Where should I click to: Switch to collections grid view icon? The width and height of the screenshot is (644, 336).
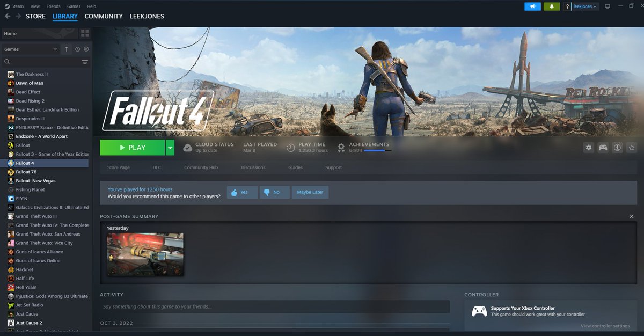coord(85,33)
